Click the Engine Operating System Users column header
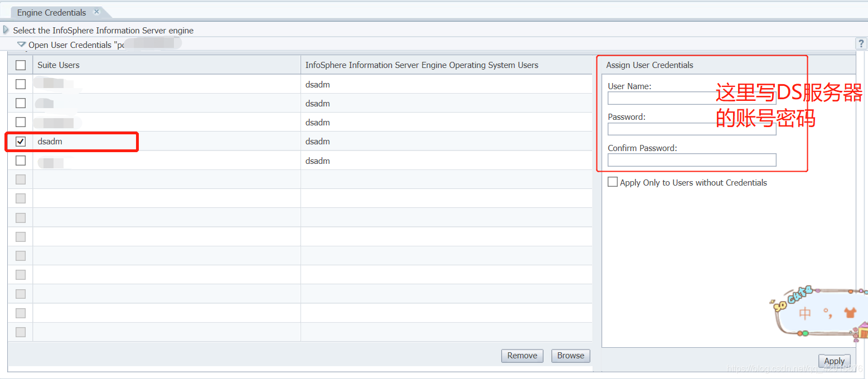Image resolution: width=868 pixels, height=379 pixels. (447, 65)
